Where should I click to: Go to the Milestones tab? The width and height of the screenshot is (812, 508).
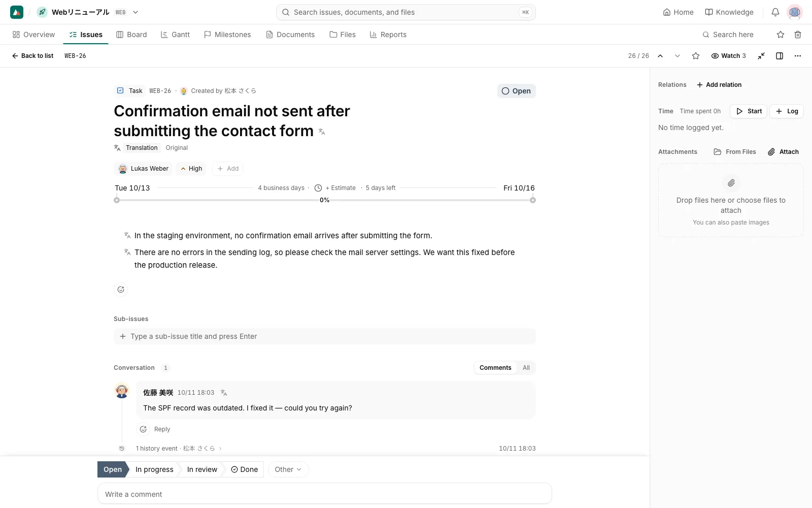[x=227, y=35]
